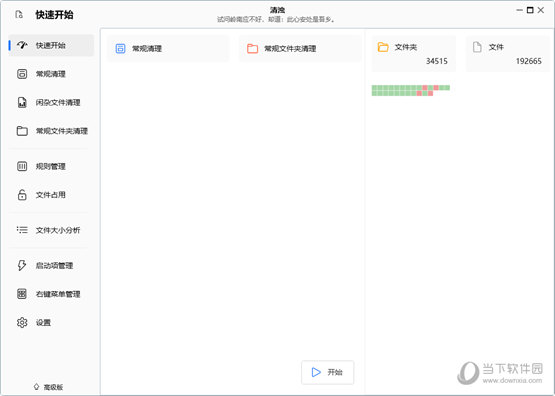Click the 闲杂文件清理 file icon
The width and height of the screenshot is (555, 396).
[22, 102]
